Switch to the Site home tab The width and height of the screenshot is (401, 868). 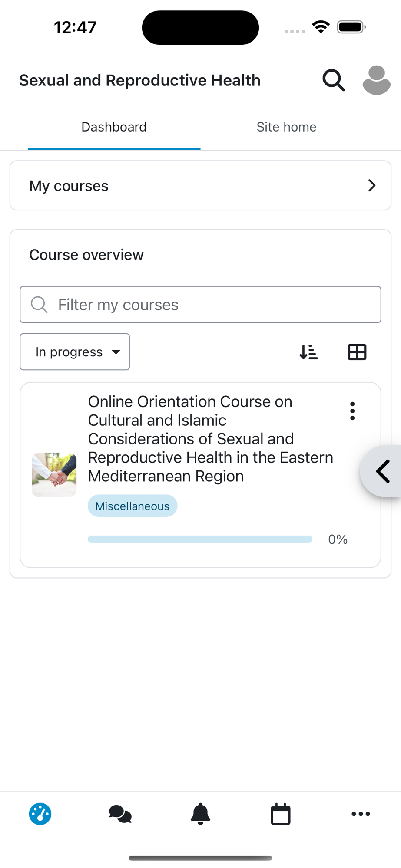pos(286,127)
